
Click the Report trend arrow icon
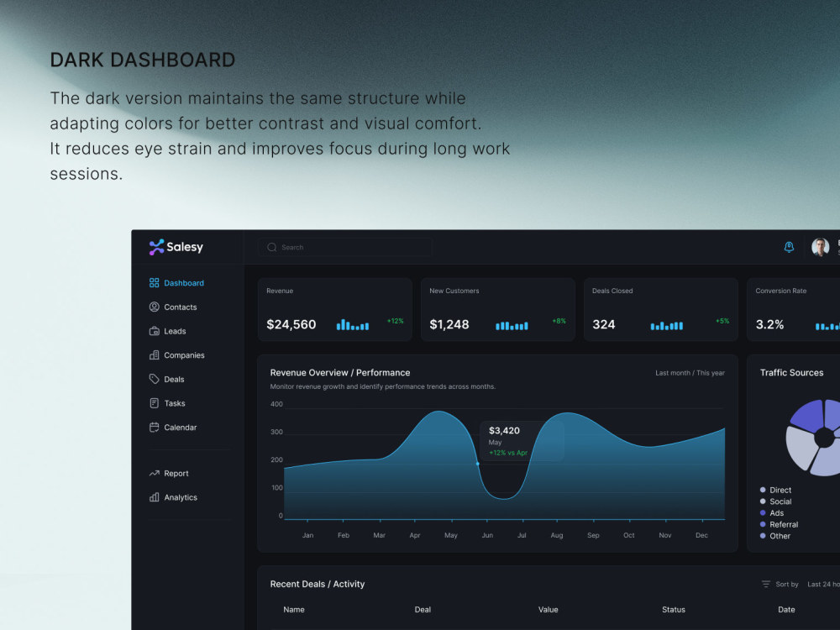click(155, 473)
